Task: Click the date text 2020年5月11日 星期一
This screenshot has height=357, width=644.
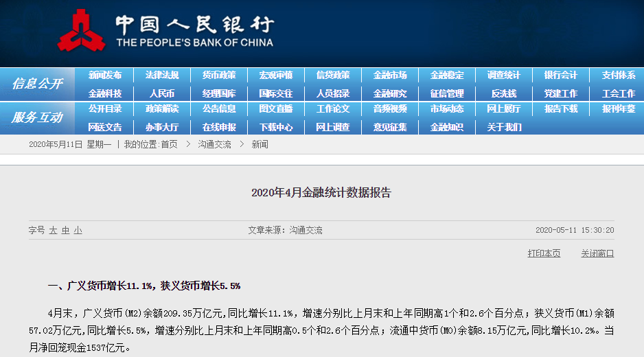Action: coord(70,145)
